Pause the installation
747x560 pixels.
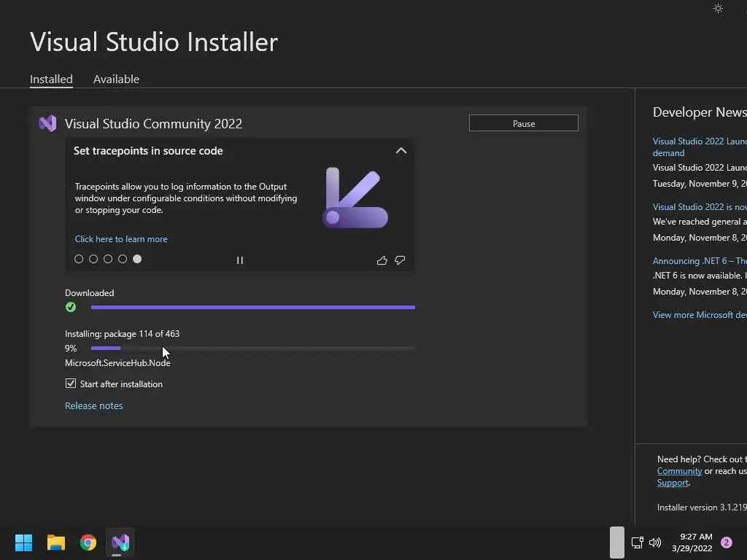click(x=524, y=123)
